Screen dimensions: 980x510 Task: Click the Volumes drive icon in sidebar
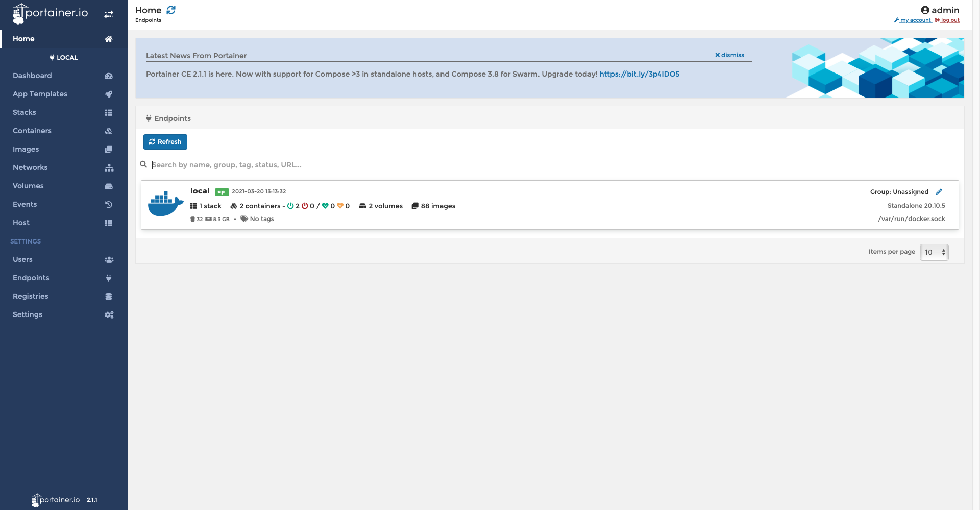[x=109, y=186]
